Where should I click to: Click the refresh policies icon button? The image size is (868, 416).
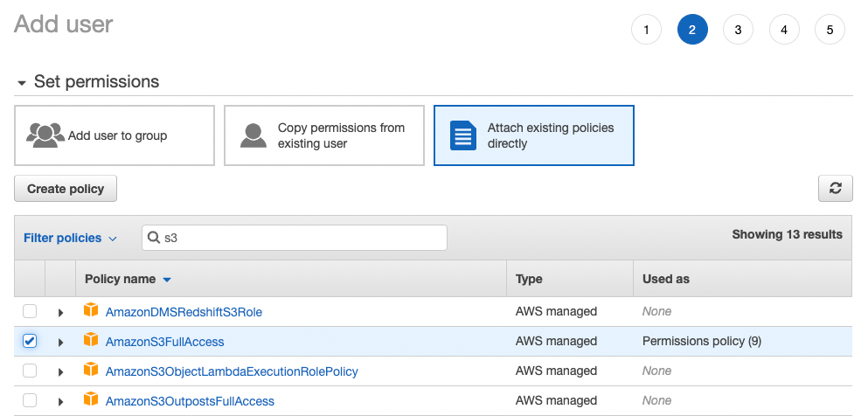(835, 188)
